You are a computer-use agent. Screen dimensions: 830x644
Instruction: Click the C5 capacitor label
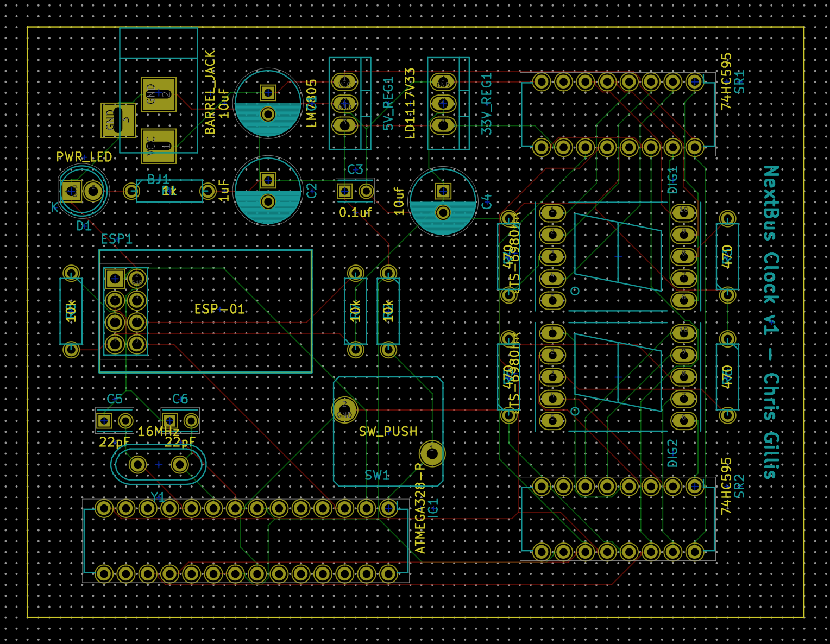115,399
